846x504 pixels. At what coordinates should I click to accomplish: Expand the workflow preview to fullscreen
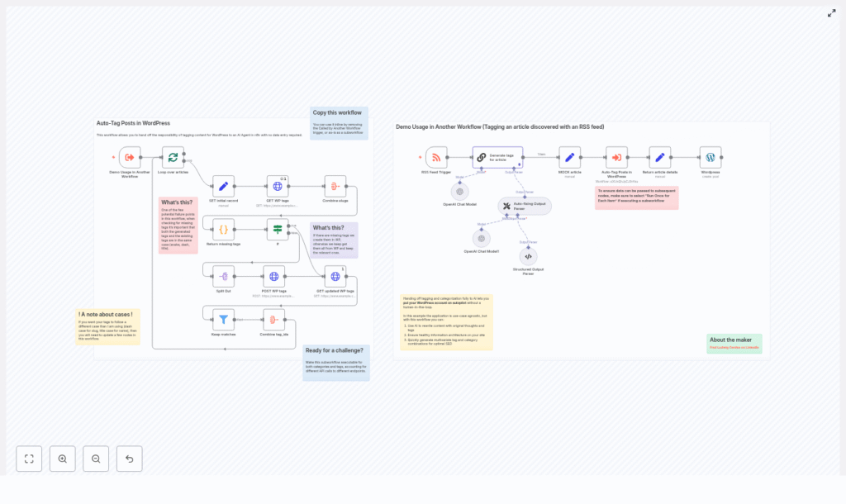pyautogui.click(x=831, y=13)
